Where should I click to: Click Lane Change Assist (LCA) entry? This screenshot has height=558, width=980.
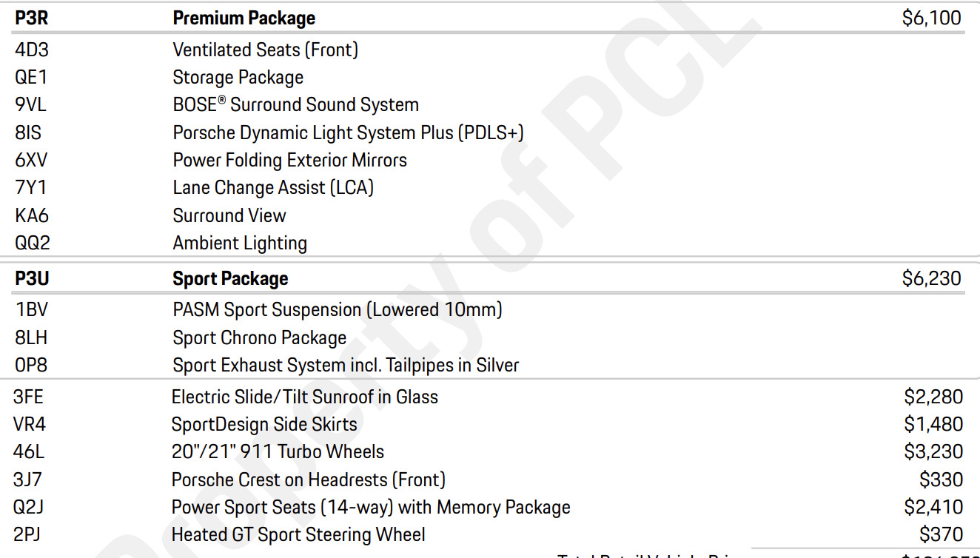[x=273, y=187]
